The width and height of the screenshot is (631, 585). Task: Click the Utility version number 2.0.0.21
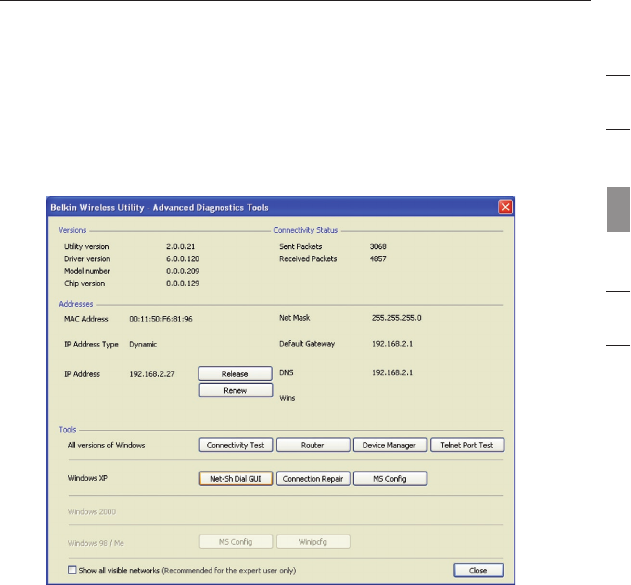coord(181,244)
